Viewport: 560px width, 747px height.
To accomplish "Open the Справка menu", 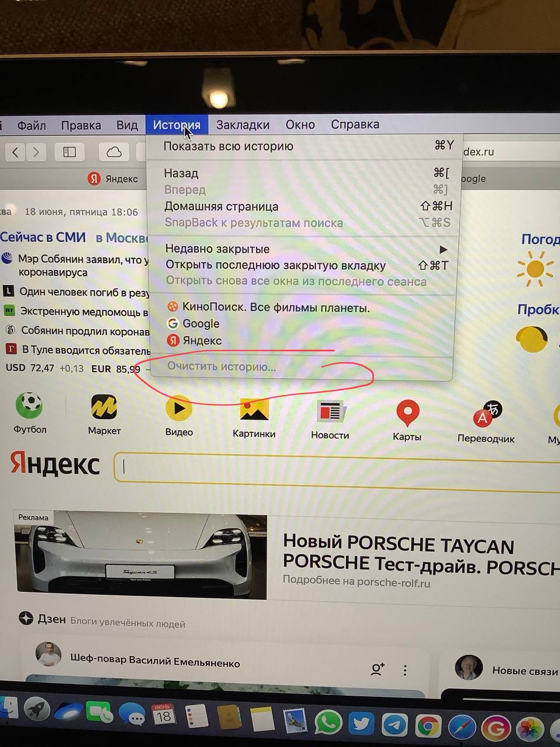I will click(x=355, y=124).
